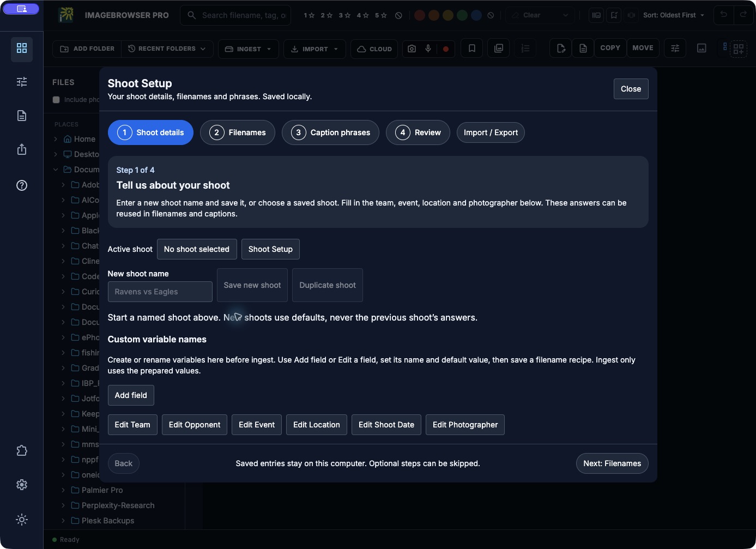Image resolution: width=756 pixels, height=549 pixels.
Task: Click the microphone toolbar icon
Action: pos(428,49)
